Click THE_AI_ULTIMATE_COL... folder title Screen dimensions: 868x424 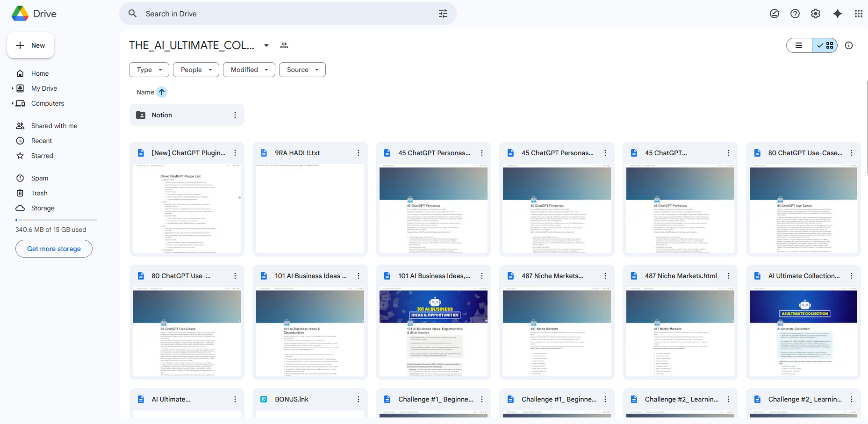pyautogui.click(x=192, y=45)
